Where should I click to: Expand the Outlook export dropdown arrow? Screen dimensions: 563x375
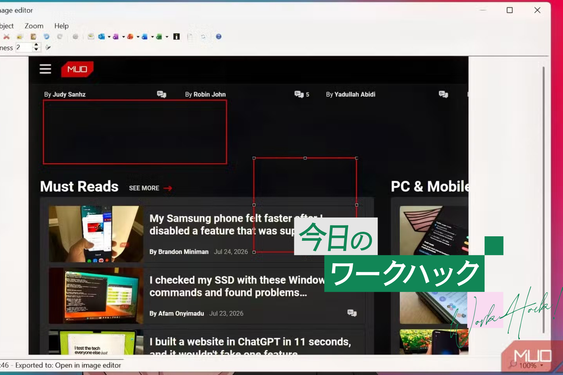(x=109, y=37)
